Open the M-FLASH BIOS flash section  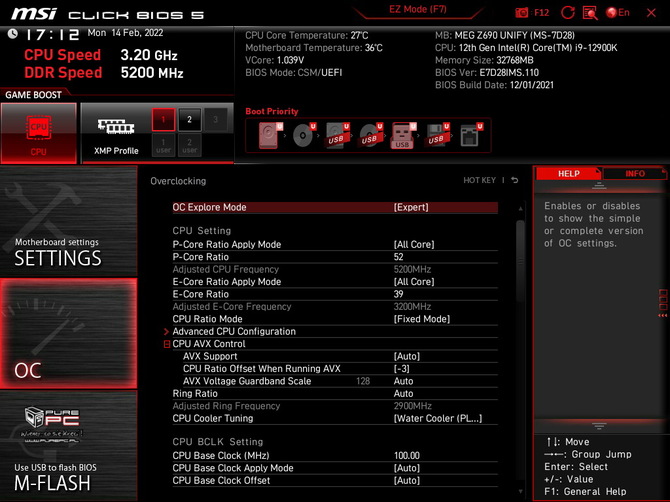point(68,446)
